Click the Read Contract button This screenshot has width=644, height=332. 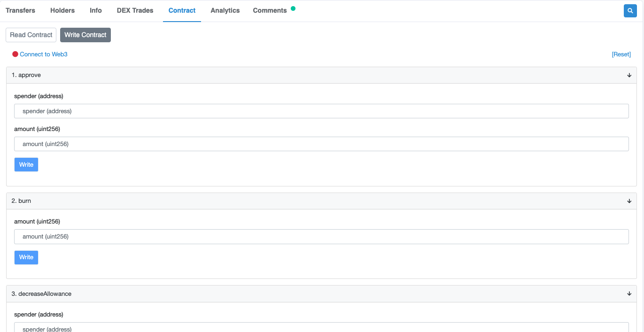[x=31, y=35]
